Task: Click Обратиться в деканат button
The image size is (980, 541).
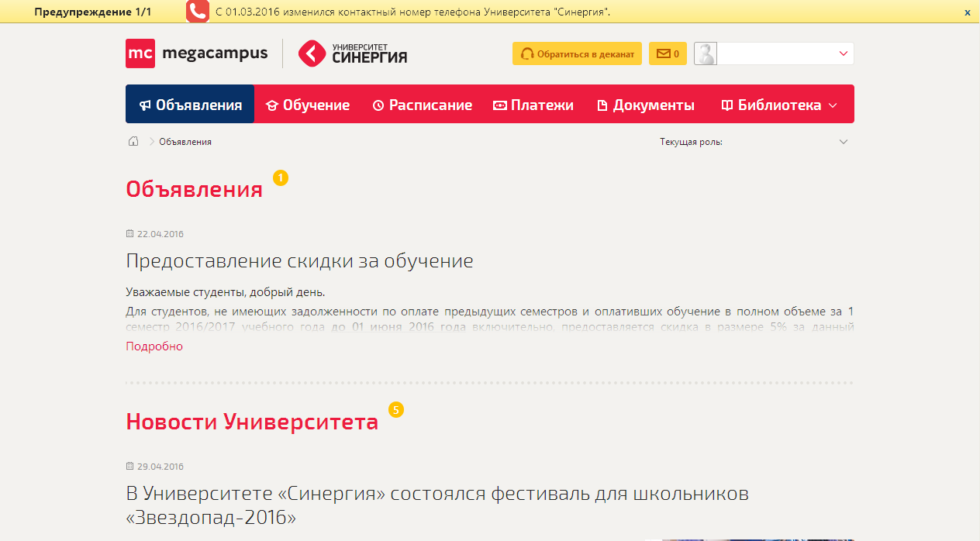Action: pyautogui.click(x=577, y=53)
